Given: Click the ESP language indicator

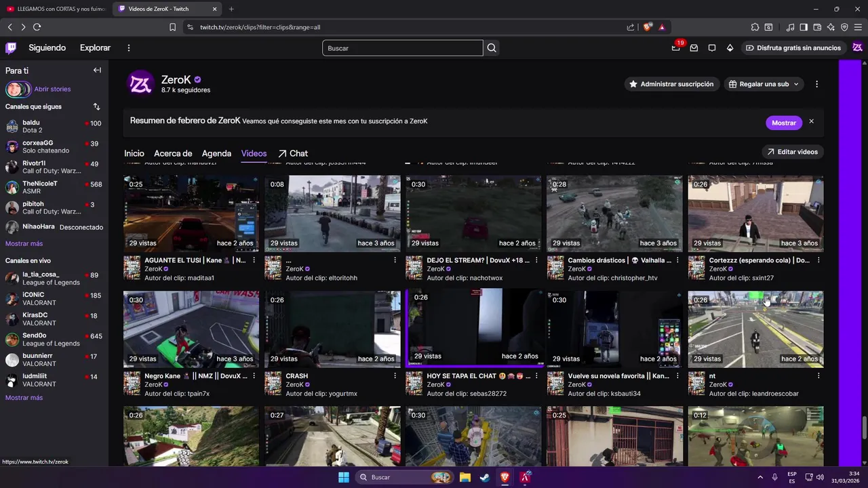Looking at the screenshot, I should pyautogui.click(x=792, y=477).
